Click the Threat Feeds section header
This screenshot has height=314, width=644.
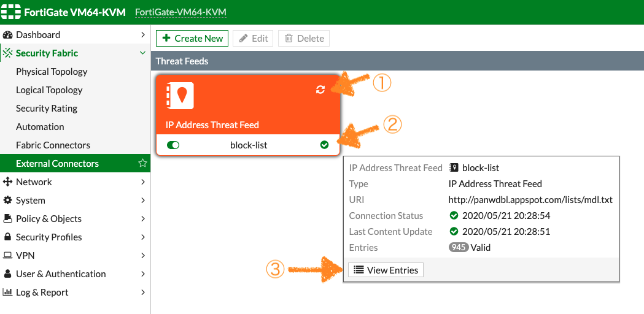click(x=397, y=61)
